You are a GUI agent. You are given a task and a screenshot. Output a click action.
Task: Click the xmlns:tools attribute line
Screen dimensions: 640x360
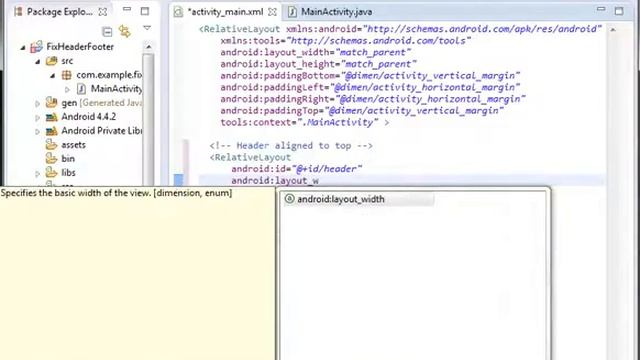[346, 41]
